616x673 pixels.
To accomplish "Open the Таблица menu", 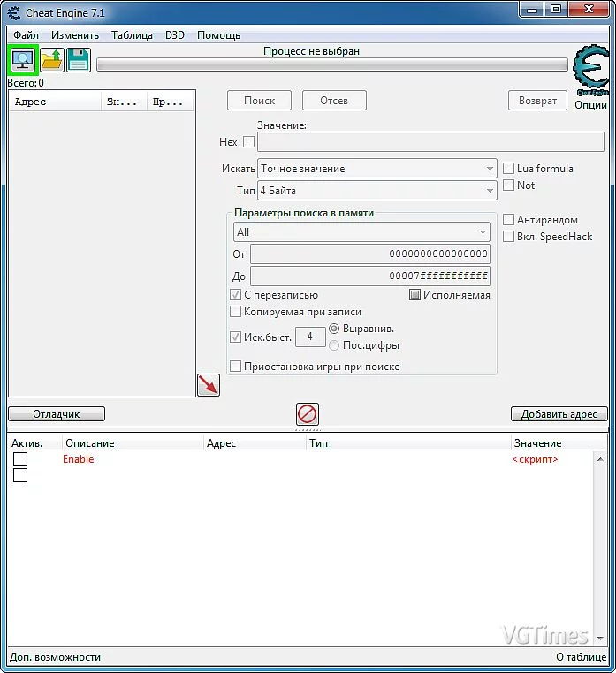I will point(132,35).
